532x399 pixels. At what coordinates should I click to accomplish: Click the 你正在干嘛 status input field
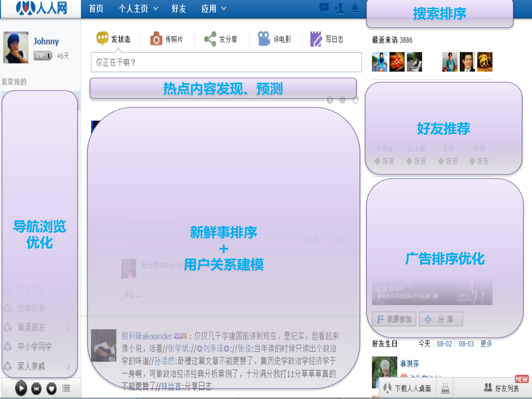click(x=226, y=63)
